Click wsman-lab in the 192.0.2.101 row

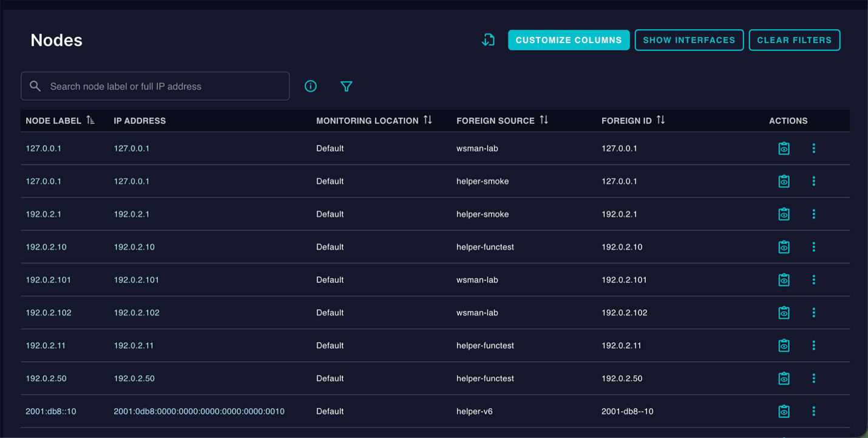(x=477, y=279)
